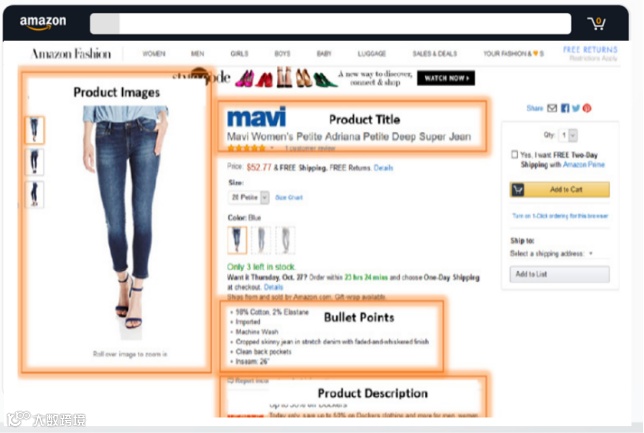
Task: Open the Qty dropdown
Action: [568, 135]
